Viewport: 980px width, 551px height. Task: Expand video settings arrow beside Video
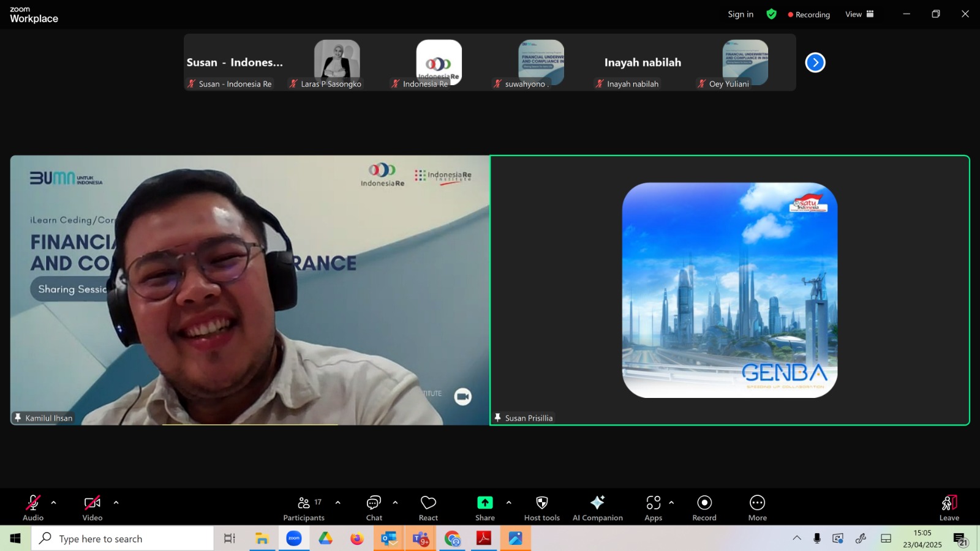116,503
